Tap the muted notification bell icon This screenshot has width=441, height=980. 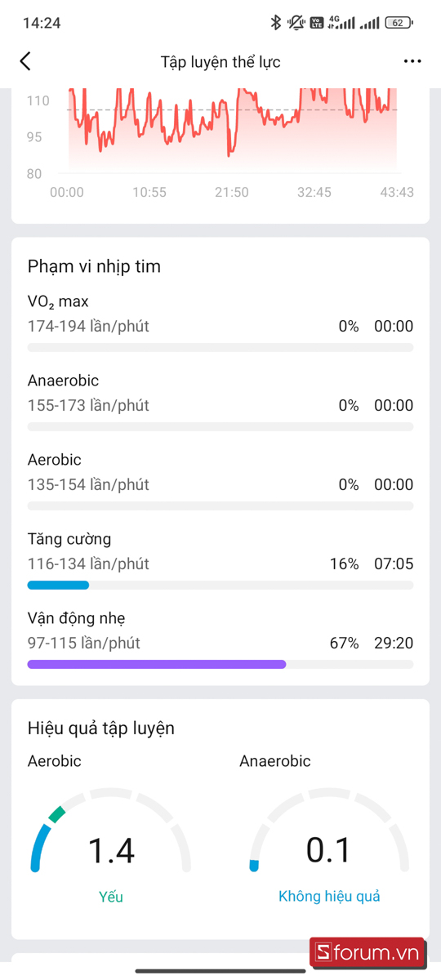pos(296,23)
